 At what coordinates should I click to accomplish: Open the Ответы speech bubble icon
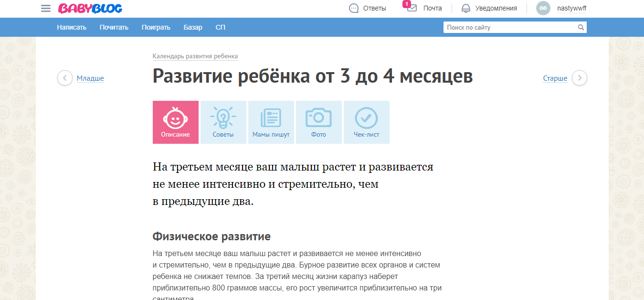point(354,8)
